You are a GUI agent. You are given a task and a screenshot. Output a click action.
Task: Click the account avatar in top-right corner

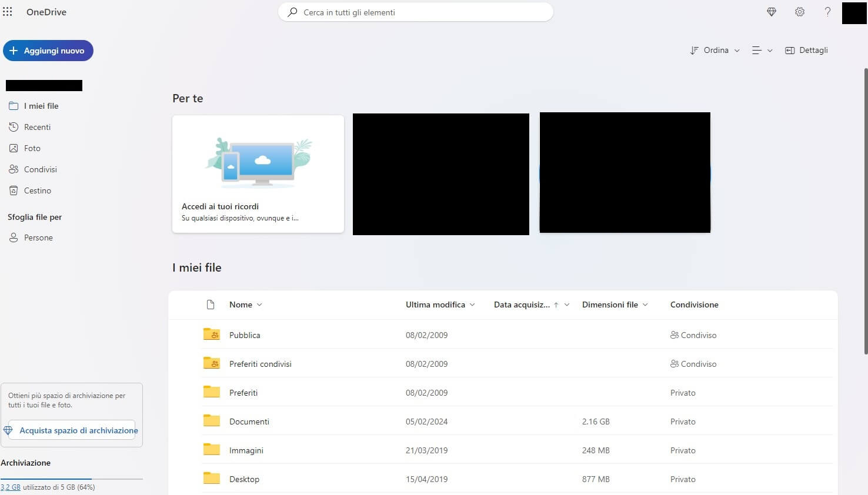click(854, 12)
